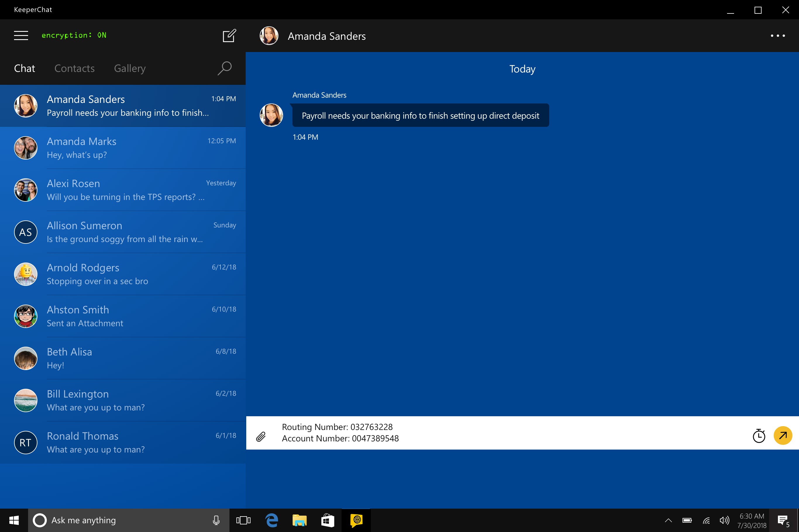The height and width of the screenshot is (532, 799).
Task: Open the battery status flyout
Action: pyautogui.click(x=687, y=520)
